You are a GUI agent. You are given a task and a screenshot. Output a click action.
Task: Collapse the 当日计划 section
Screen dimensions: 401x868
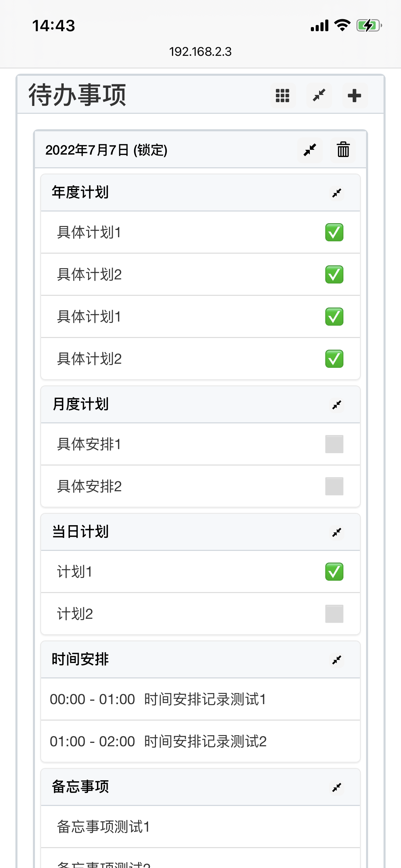pos(337,532)
